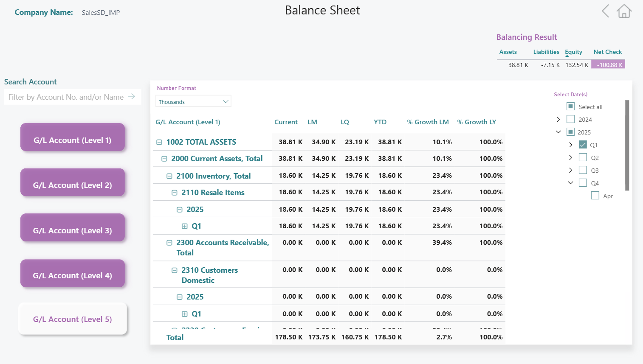Click the G/L Account (Level 5) button

pyautogui.click(x=73, y=319)
